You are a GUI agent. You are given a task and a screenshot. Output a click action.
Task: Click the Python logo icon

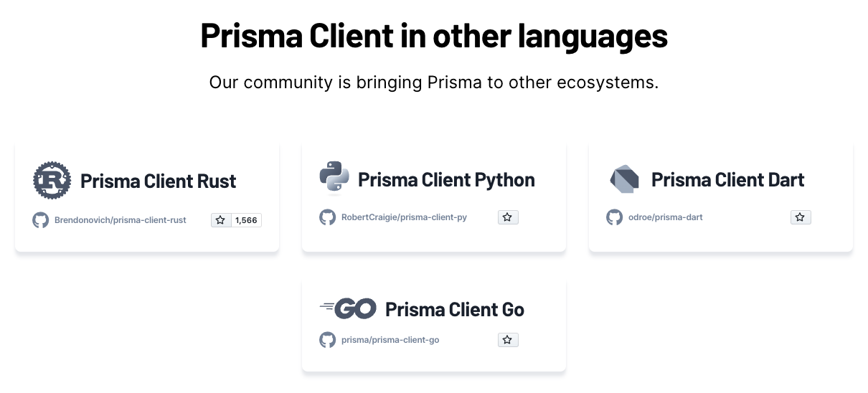pos(334,178)
